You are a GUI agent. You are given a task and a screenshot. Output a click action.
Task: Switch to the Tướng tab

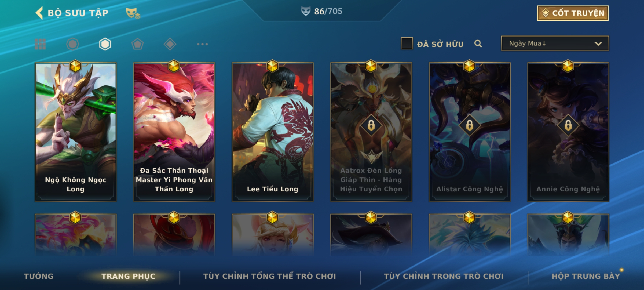(x=39, y=276)
